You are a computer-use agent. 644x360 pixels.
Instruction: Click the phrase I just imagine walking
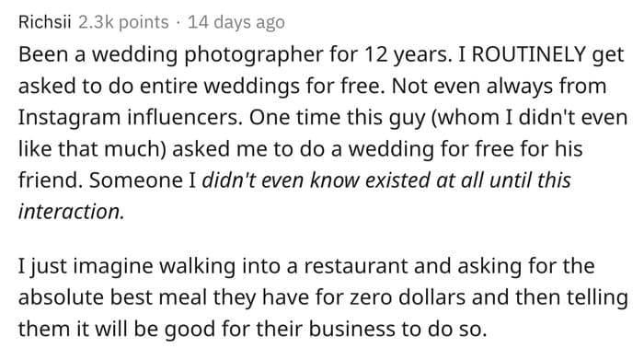(x=127, y=266)
